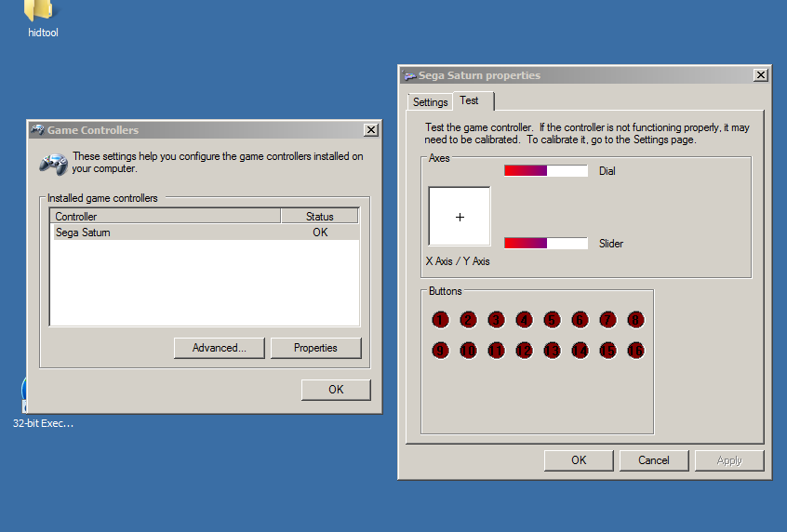Click button indicator 3 in the Buttons group
787x532 pixels.
coord(496,320)
